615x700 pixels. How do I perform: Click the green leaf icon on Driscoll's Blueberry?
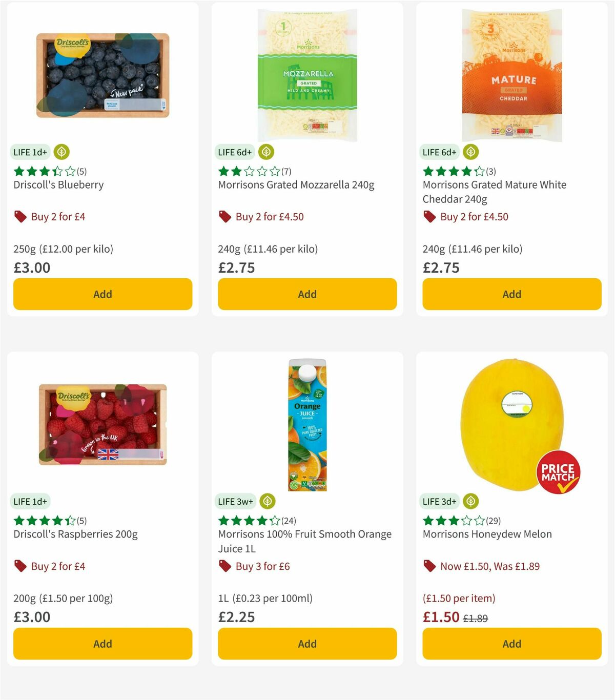61,152
